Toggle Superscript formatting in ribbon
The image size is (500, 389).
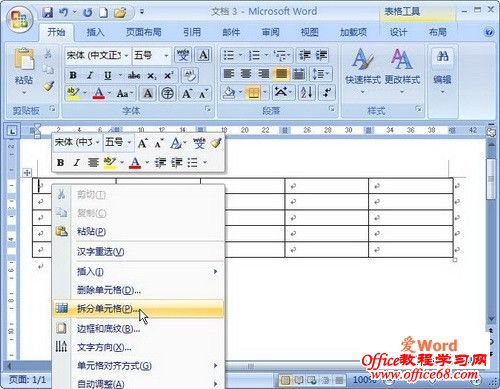169,75
